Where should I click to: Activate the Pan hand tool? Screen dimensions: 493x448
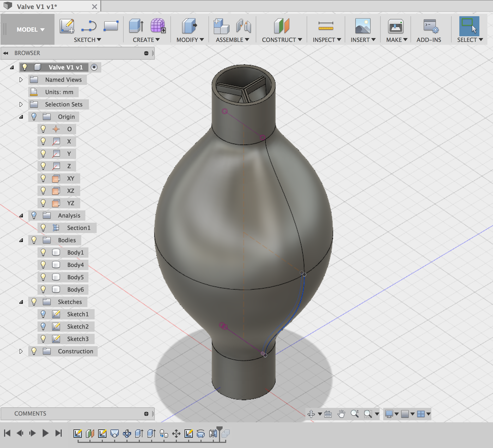coord(341,414)
